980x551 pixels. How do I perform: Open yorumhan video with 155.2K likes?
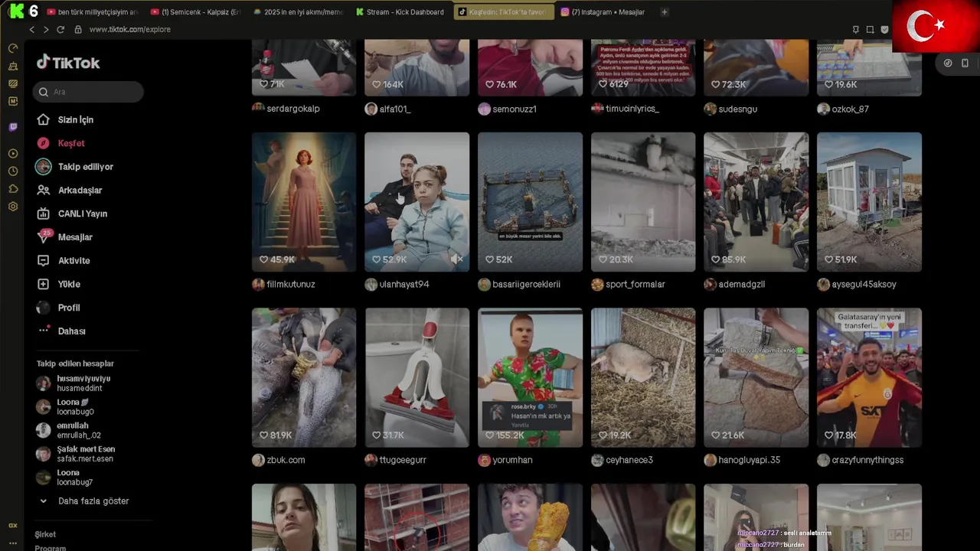pyautogui.click(x=530, y=377)
